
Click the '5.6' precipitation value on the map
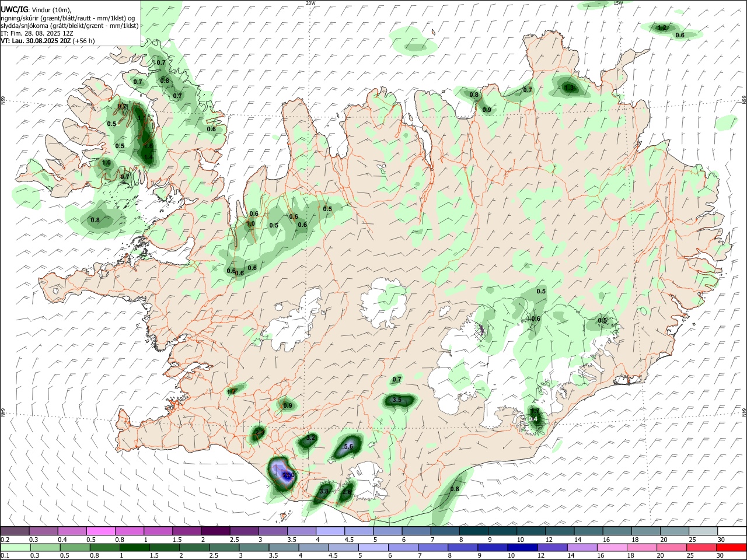click(x=349, y=447)
